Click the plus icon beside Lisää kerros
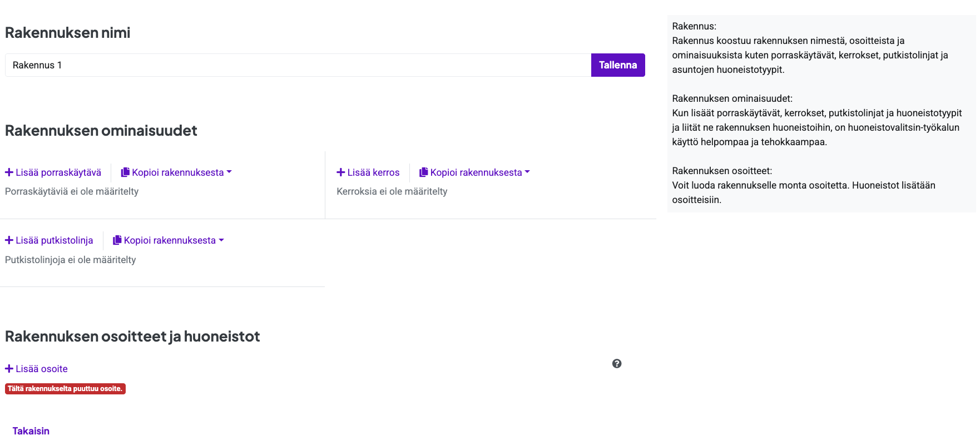 coord(341,172)
